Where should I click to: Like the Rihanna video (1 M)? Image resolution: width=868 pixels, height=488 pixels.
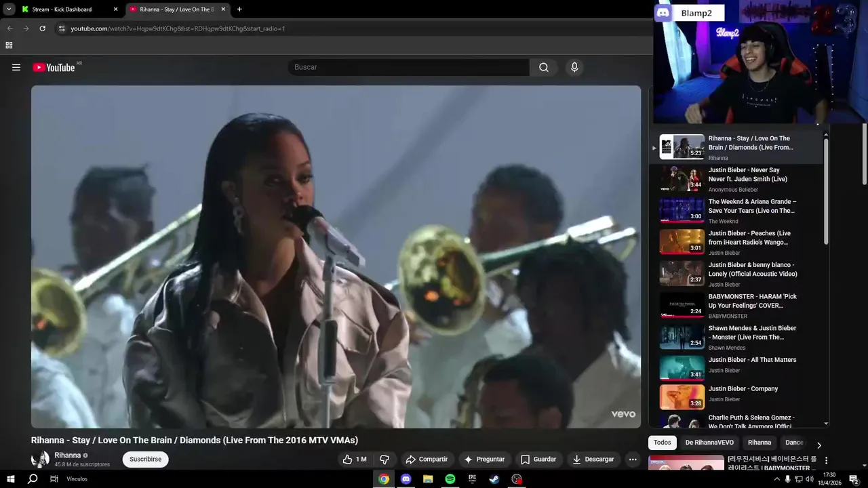[x=354, y=459]
